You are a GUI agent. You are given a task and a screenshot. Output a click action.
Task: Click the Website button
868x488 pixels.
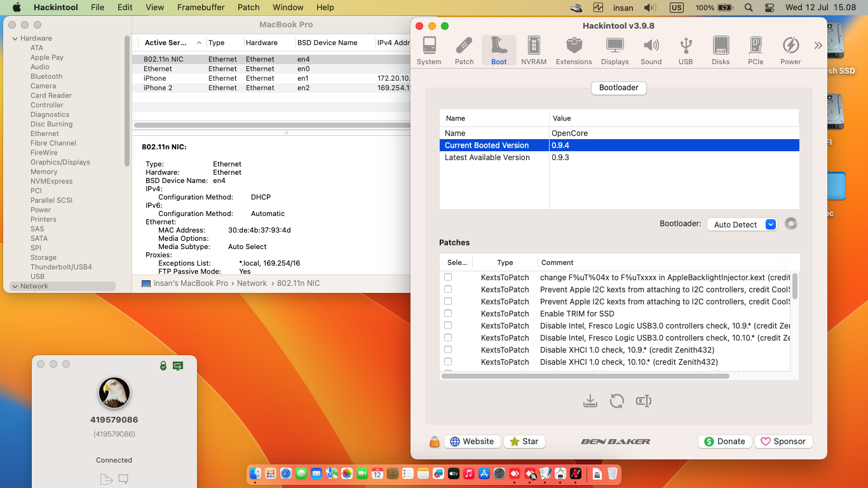(471, 442)
